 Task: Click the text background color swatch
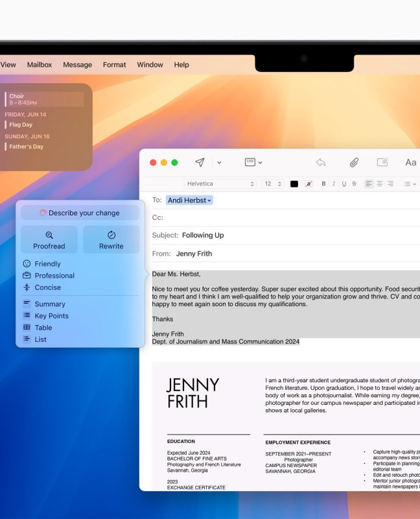coord(309,184)
